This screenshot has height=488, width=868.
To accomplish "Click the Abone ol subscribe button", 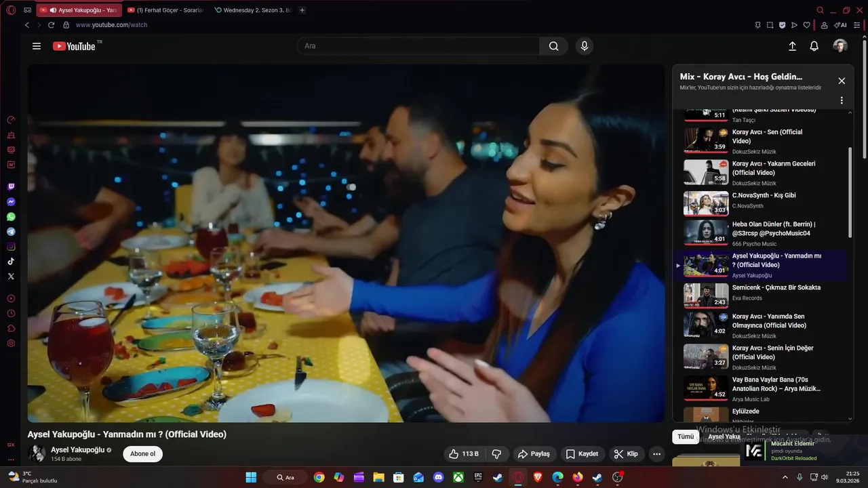I will pos(142,454).
